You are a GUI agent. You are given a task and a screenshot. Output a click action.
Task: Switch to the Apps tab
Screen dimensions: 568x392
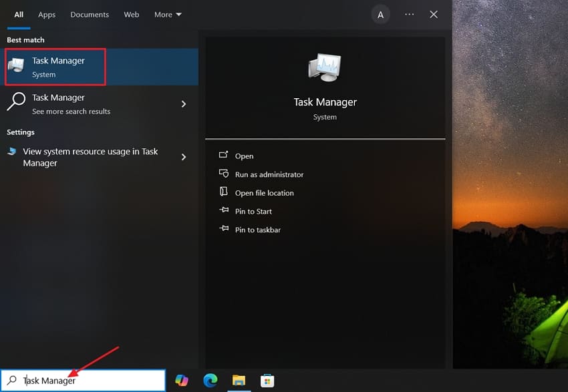pyautogui.click(x=47, y=14)
